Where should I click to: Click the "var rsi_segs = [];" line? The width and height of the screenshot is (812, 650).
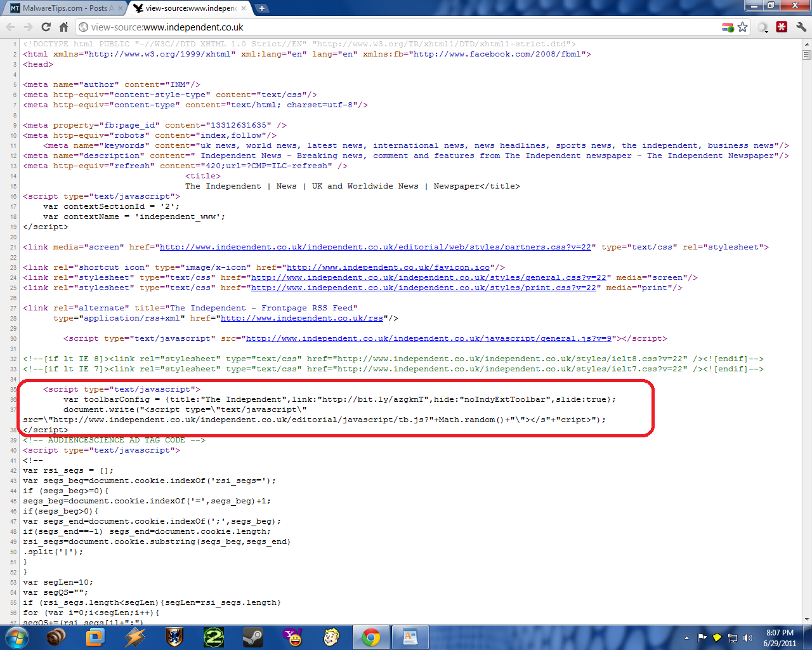tap(69, 470)
